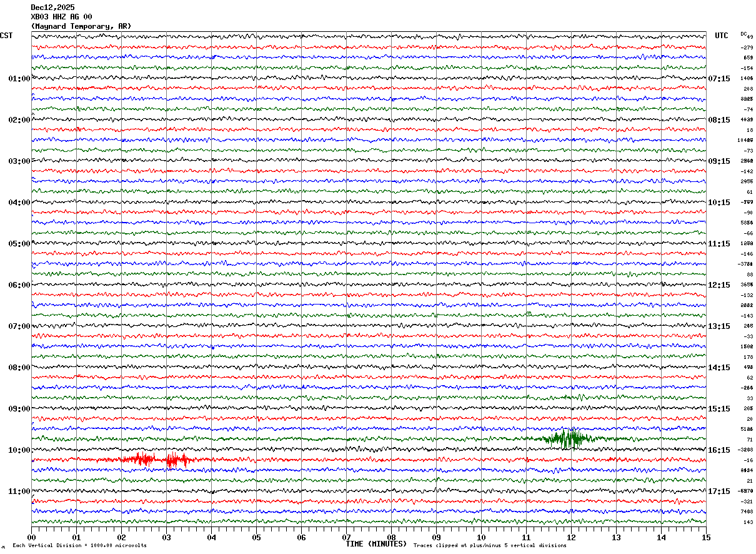Select minute 10 on the time axis

click(x=481, y=537)
